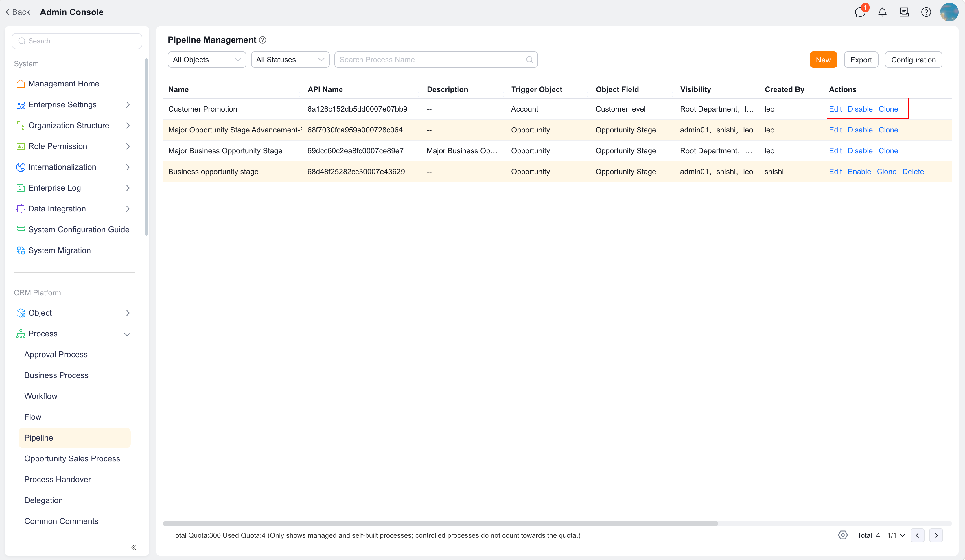Collapse the sidebar with double-chevron icon
The height and width of the screenshot is (560, 965).
[x=134, y=547]
